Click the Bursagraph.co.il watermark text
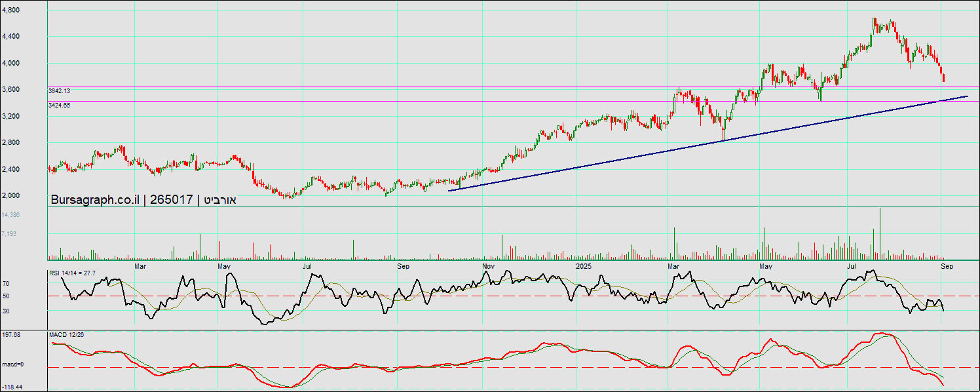This screenshot has width=980, height=392. [x=95, y=200]
